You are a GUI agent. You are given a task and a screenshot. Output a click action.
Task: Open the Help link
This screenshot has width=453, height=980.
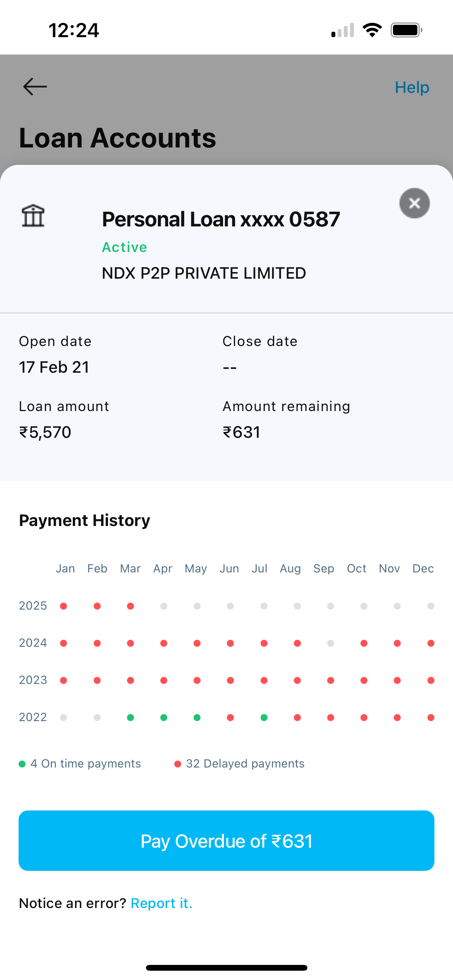tap(412, 87)
